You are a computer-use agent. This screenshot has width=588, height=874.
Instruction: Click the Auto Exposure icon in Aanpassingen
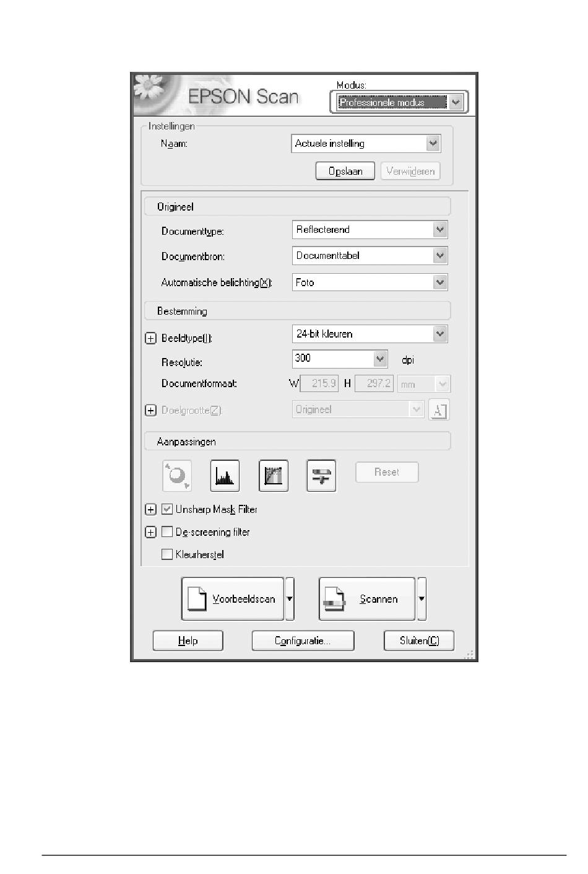pyautogui.click(x=177, y=476)
